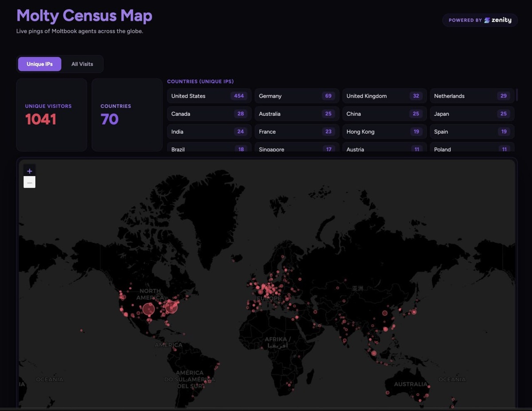Zoom out the map with minus button

click(x=29, y=182)
